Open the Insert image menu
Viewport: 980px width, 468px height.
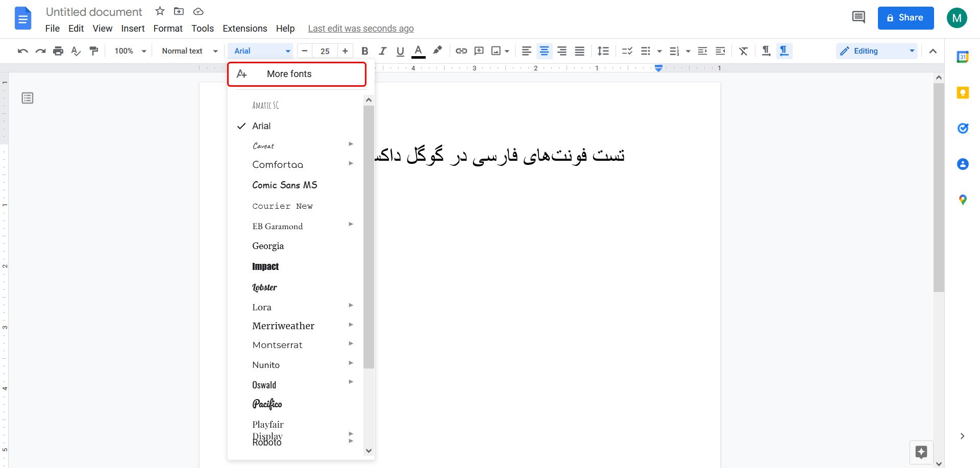tap(499, 51)
